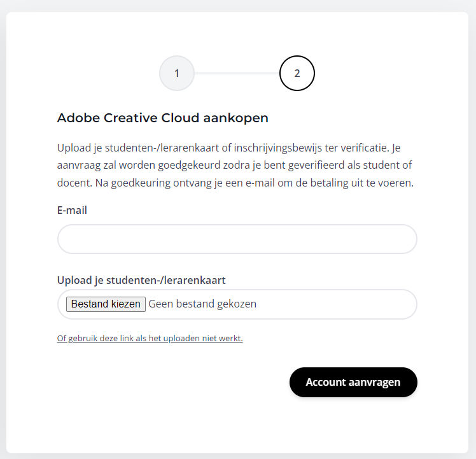This screenshot has height=459, width=476.
Task: Open the alternative upload link
Action: (x=150, y=339)
